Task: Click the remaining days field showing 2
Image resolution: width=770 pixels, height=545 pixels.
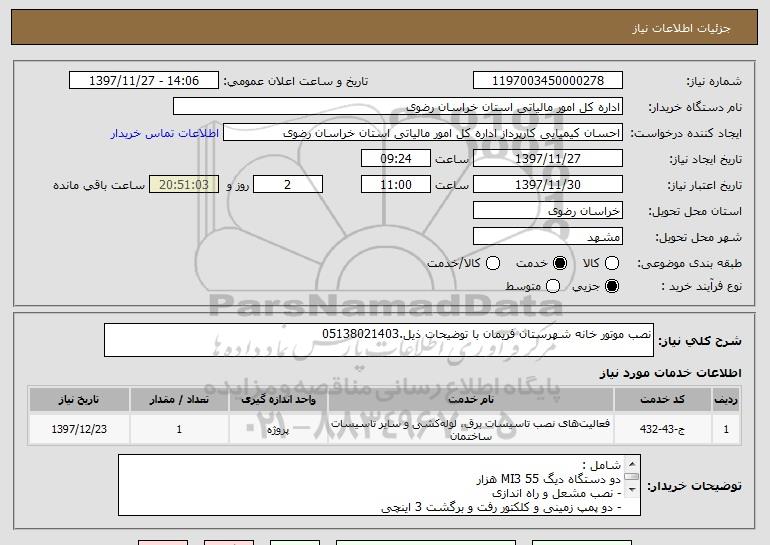Action: point(288,185)
